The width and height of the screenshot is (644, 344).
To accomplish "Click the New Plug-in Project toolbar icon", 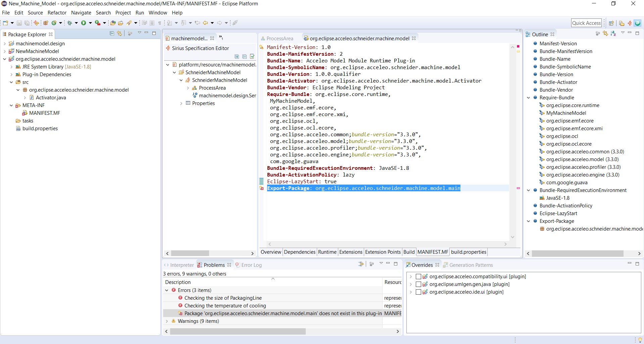I will [46, 23].
